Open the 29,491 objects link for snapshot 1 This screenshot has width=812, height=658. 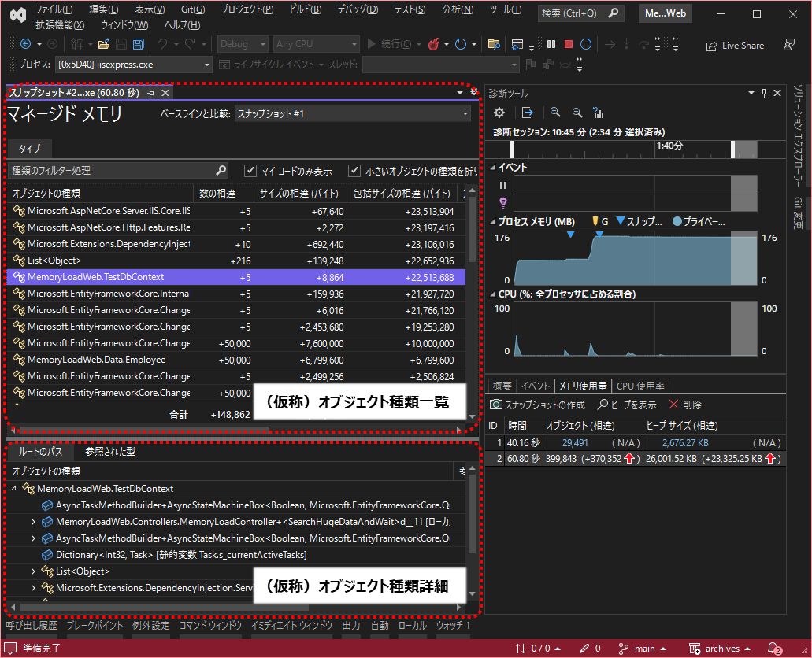pyautogui.click(x=575, y=442)
